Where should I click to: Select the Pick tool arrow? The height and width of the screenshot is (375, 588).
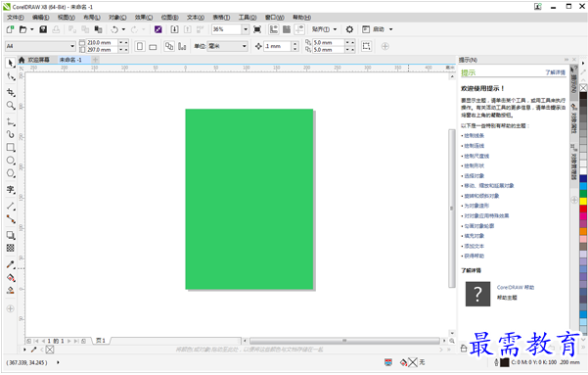pyautogui.click(x=11, y=63)
